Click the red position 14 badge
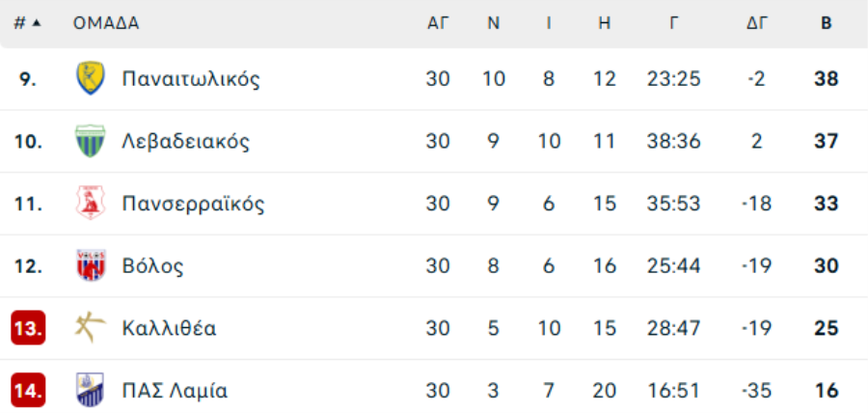 [28, 390]
